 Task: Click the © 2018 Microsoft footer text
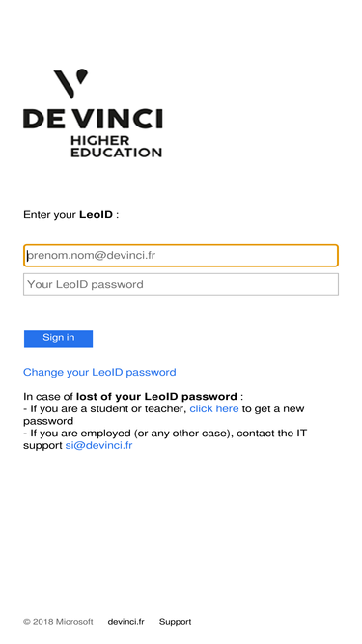[x=58, y=622]
